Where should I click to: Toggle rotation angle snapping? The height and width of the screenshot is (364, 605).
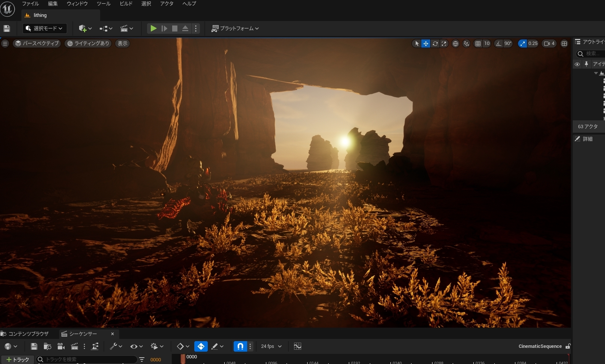(498, 43)
